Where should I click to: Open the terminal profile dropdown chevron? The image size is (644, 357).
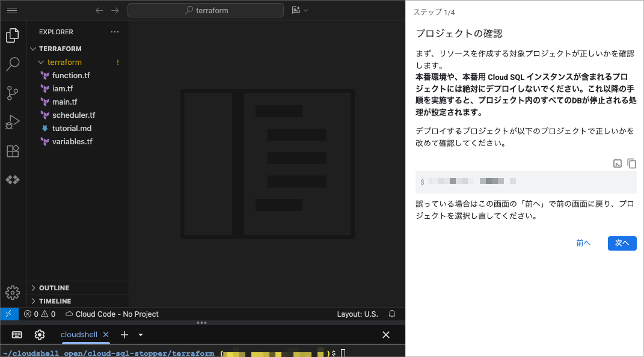(x=140, y=335)
